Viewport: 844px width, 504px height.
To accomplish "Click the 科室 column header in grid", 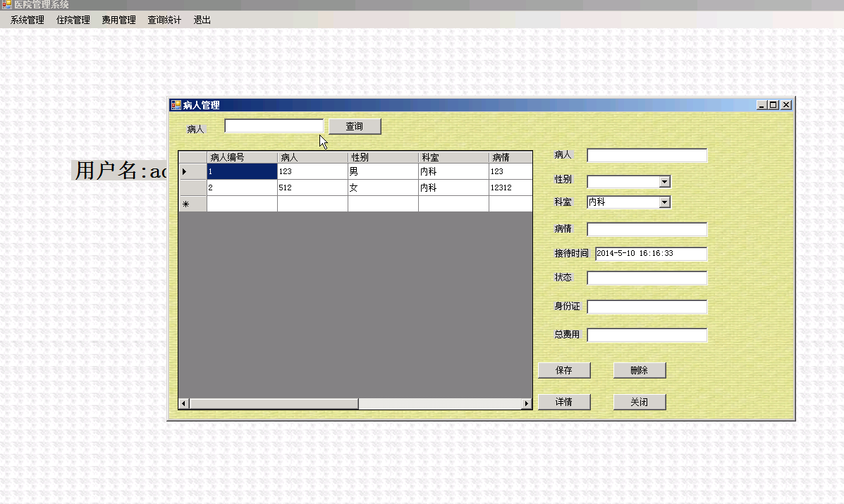I will coord(454,158).
